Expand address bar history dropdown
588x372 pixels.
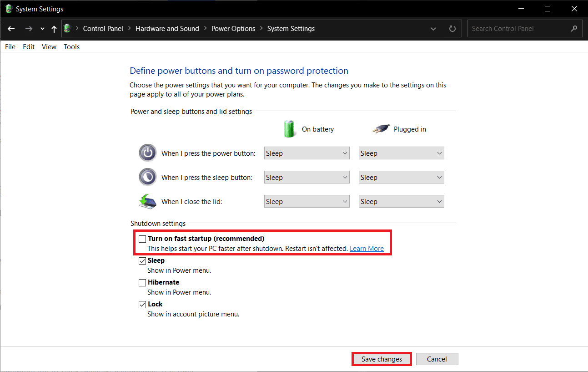434,29
